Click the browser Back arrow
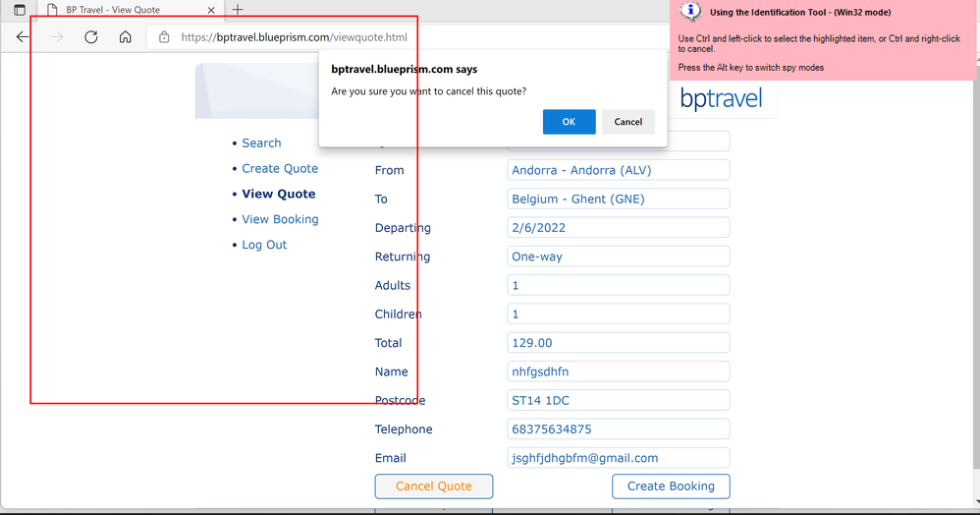This screenshot has width=980, height=515. tap(23, 37)
